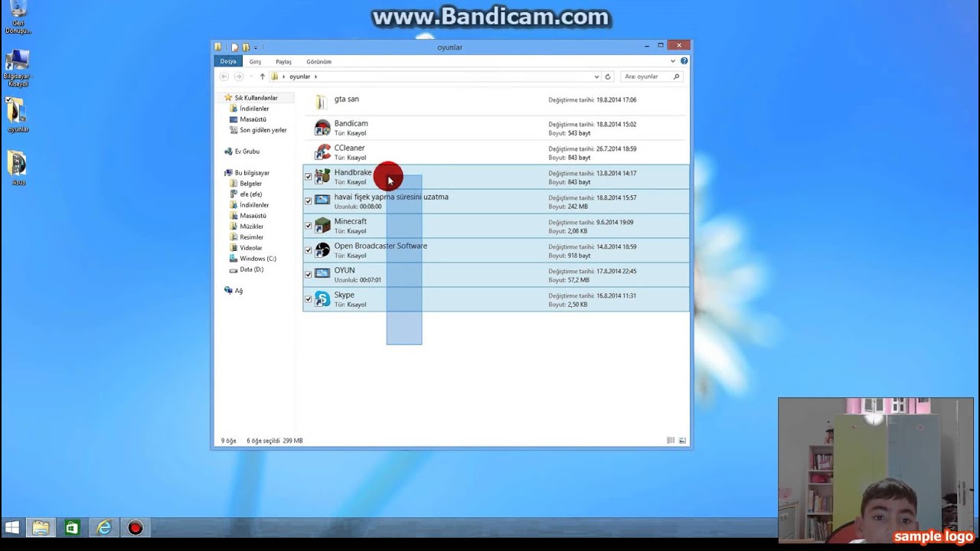
Task: Switch to the Görünüm ribbon tab
Action: [318, 61]
